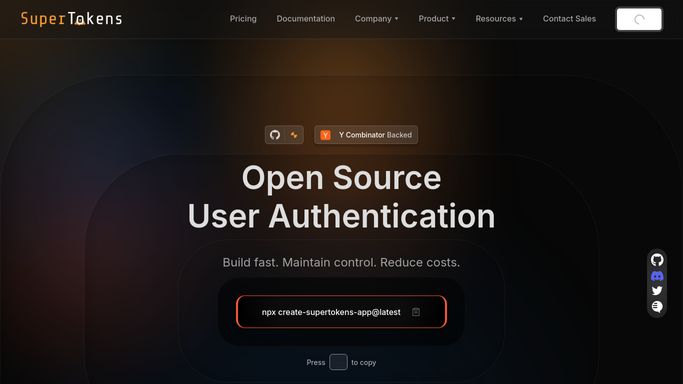
Task: Expand the Company dropdown menu
Action: pos(376,19)
